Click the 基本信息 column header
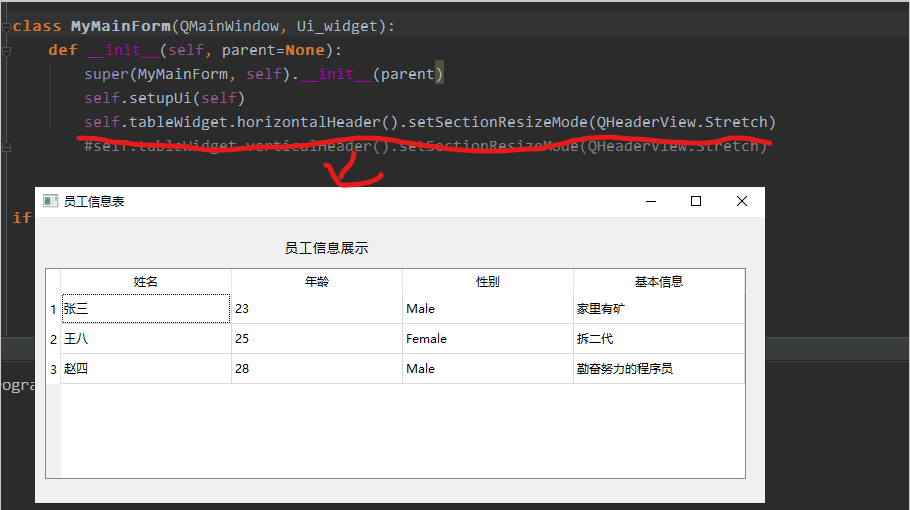910x510 pixels. [x=659, y=281]
